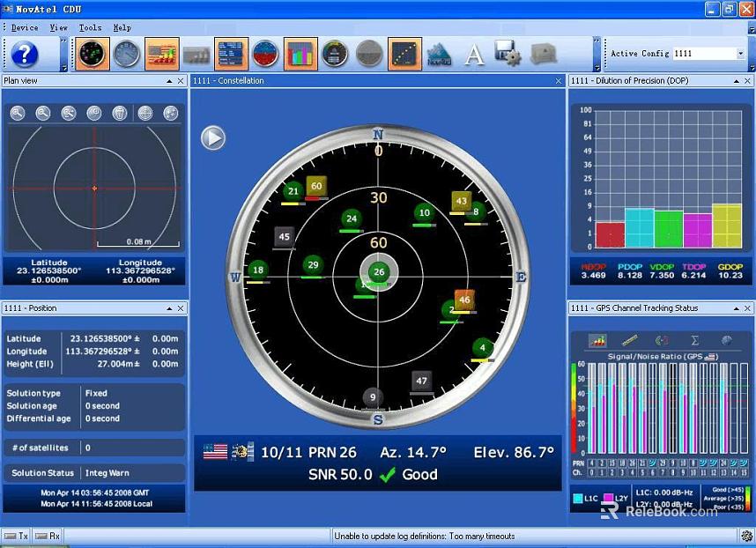Click the trash icon in Plan view toolbar

(120, 114)
